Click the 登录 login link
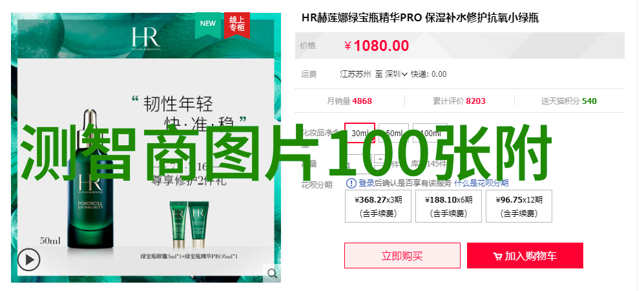 point(366,183)
